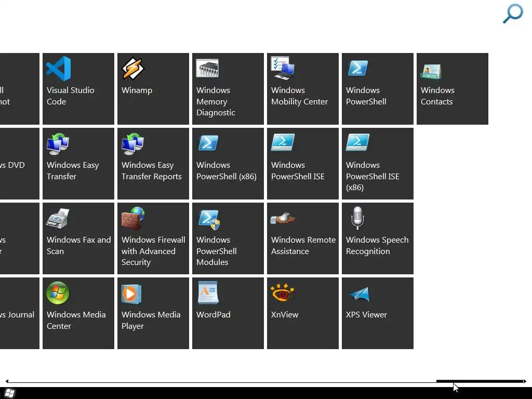
Task: Click the 'Windows Memory Diagnostic' label
Action: [x=216, y=101]
